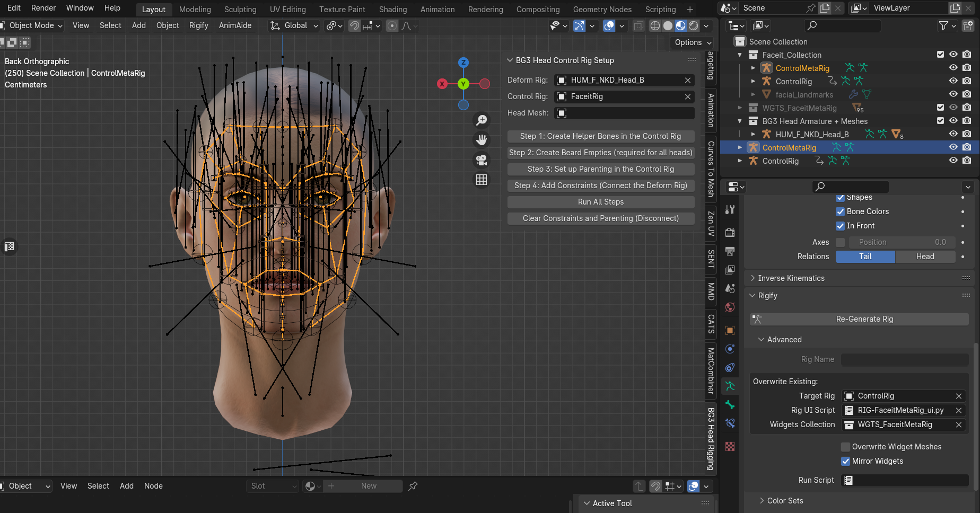Switch to wireframe viewport shading
This screenshot has height=513, width=980.
coord(655,25)
